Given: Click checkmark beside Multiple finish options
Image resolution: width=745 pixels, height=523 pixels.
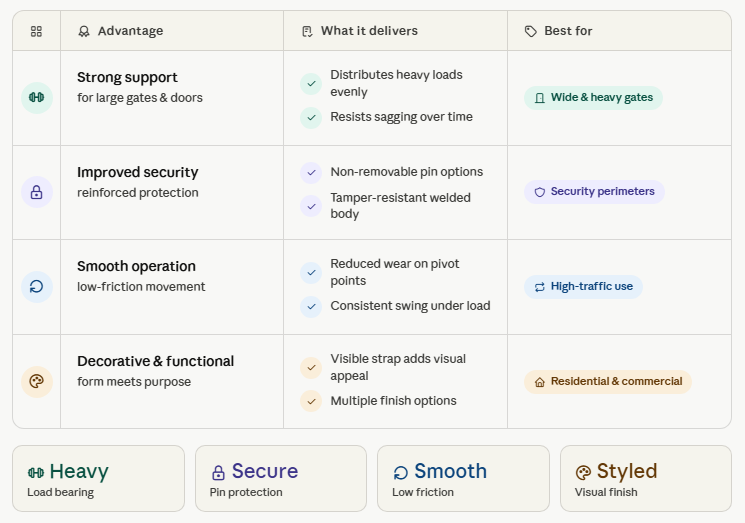Looking at the screenshot, I should click(311, 401).
